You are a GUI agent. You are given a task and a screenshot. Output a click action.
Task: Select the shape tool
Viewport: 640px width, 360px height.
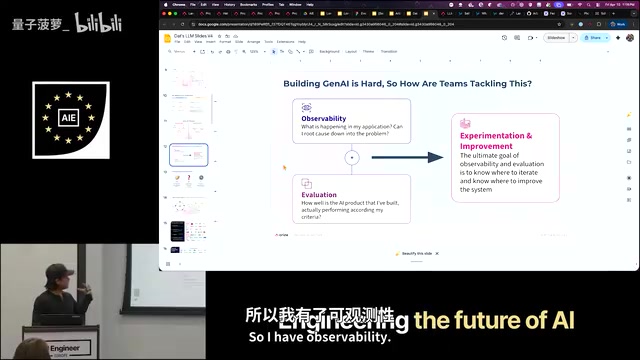pos(290,52)
